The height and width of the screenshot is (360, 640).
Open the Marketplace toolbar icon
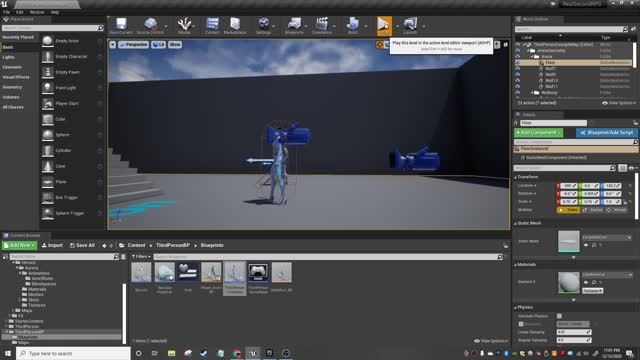tap(235, 26)
